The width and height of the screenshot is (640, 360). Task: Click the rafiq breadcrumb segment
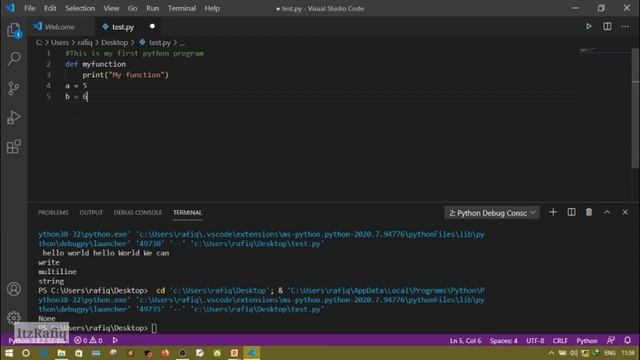pos(85,42)
